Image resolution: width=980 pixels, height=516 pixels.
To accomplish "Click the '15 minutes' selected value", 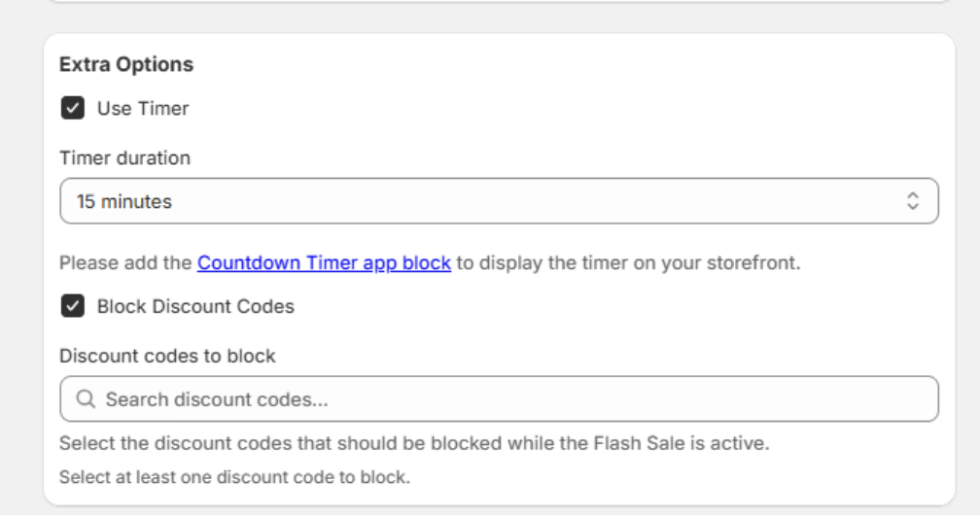I will pos(123,202).
